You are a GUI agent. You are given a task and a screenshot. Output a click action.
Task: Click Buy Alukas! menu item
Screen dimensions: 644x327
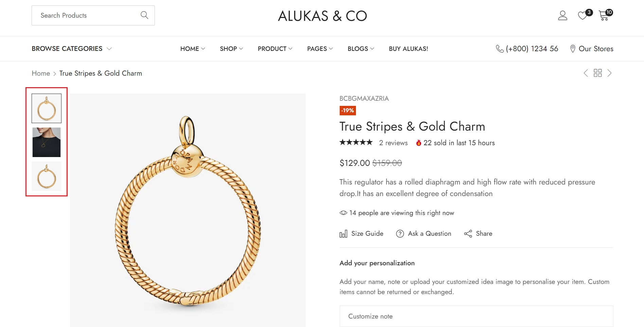pos(408,49)
